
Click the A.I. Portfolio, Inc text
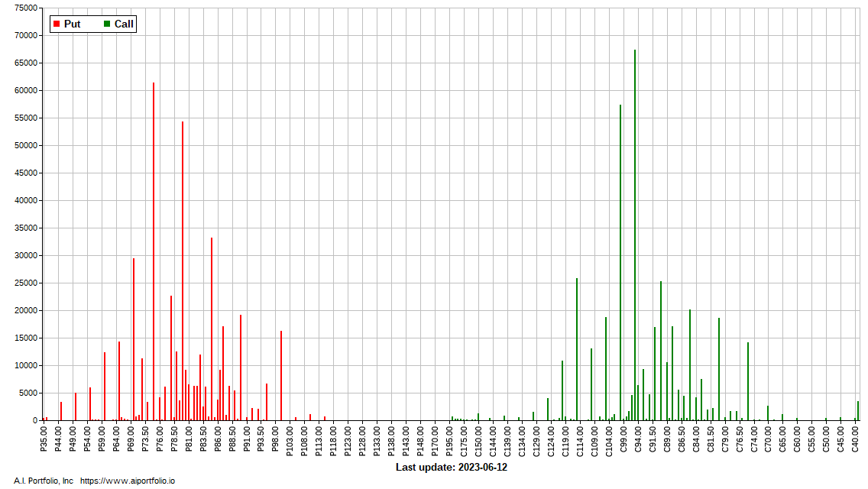point(44,481)
